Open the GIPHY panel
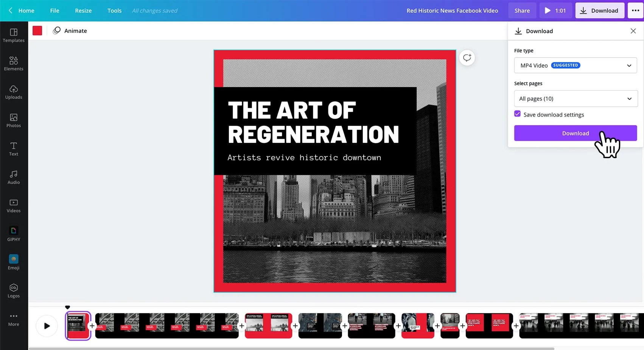 click(x=14, y=233)
